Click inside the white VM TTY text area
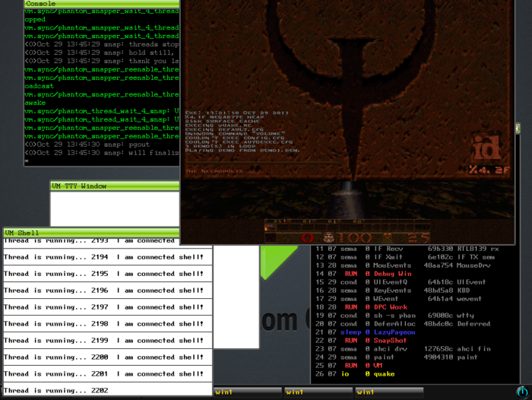The image size is (532, 400). click(x=115, y=208)
